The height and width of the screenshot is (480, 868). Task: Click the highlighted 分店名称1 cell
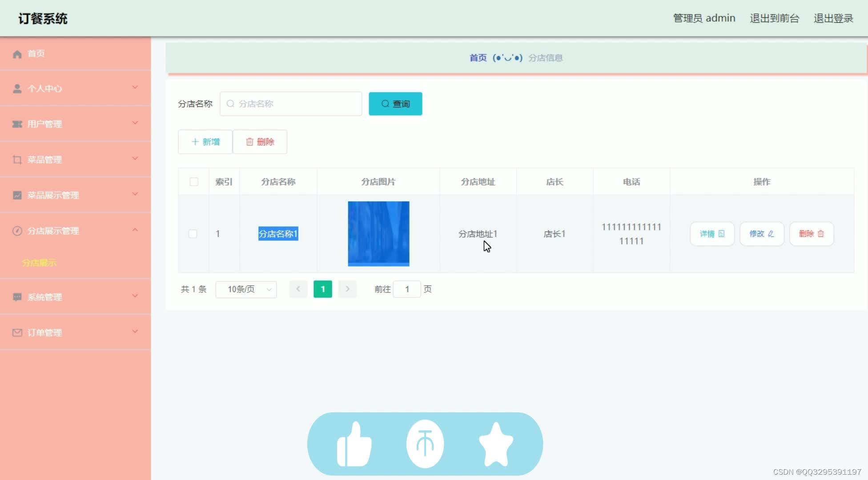278,234
